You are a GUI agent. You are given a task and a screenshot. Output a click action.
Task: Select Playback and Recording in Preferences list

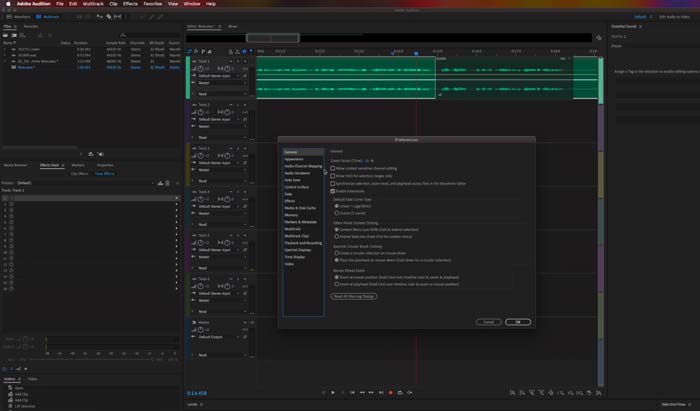pyautogui.click(x=303, y=243)
